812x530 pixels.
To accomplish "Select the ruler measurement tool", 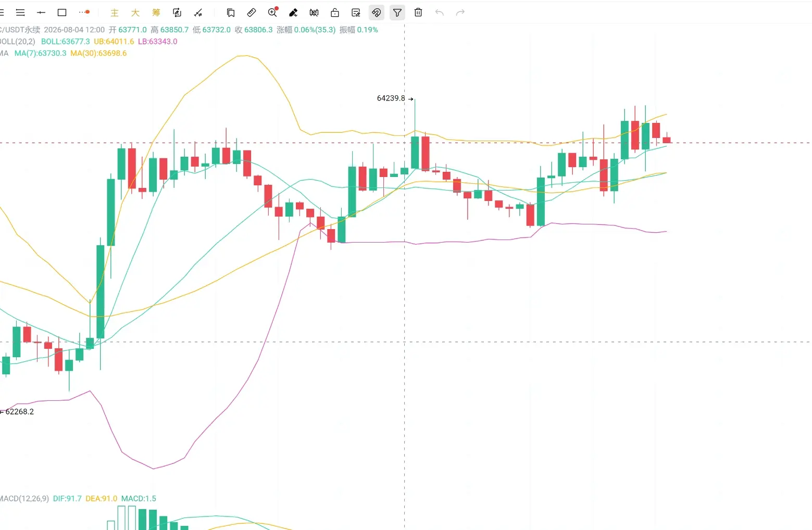I will coord(252,12).
